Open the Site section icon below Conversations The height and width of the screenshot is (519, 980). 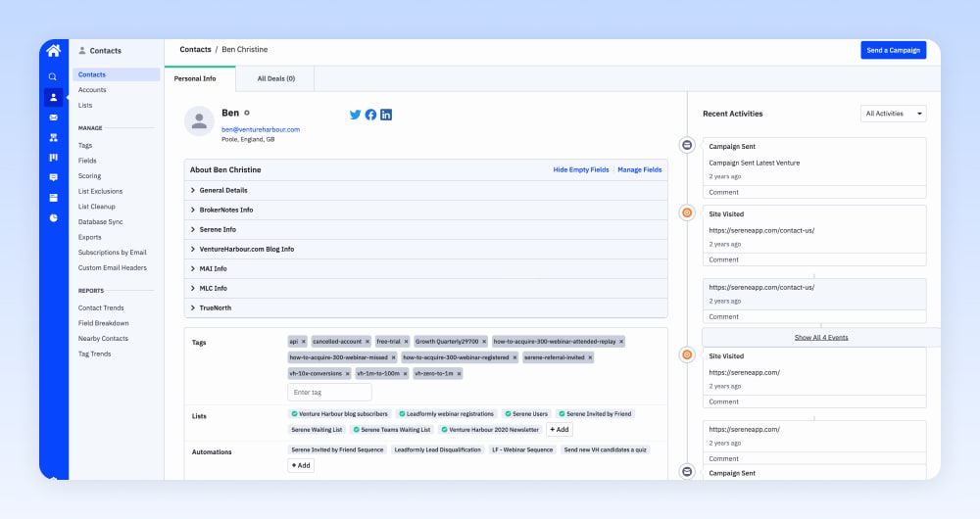coord(53,198)
